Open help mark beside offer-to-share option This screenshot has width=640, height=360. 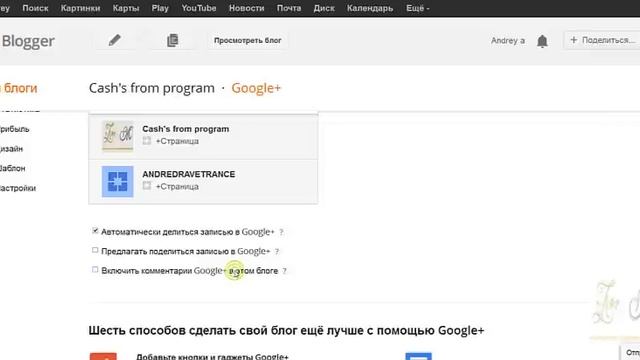coord(277,251)
